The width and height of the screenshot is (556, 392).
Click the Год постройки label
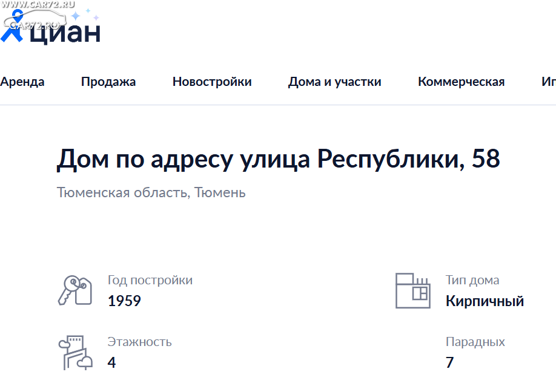pos(150,280)
